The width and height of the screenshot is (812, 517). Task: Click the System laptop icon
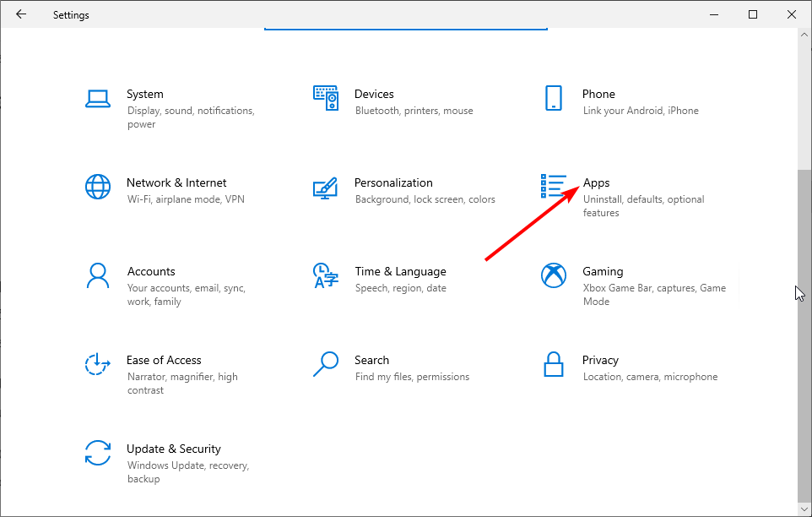coord(98,98)
